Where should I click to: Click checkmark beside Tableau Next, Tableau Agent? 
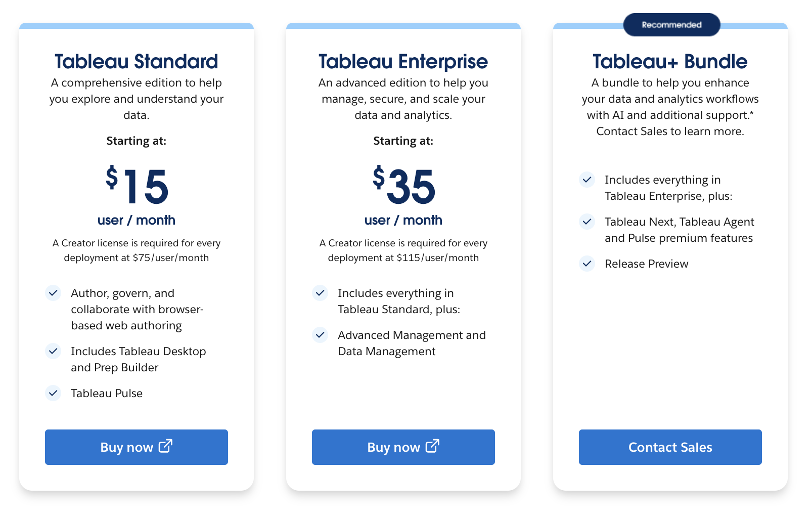click(587, 222)
